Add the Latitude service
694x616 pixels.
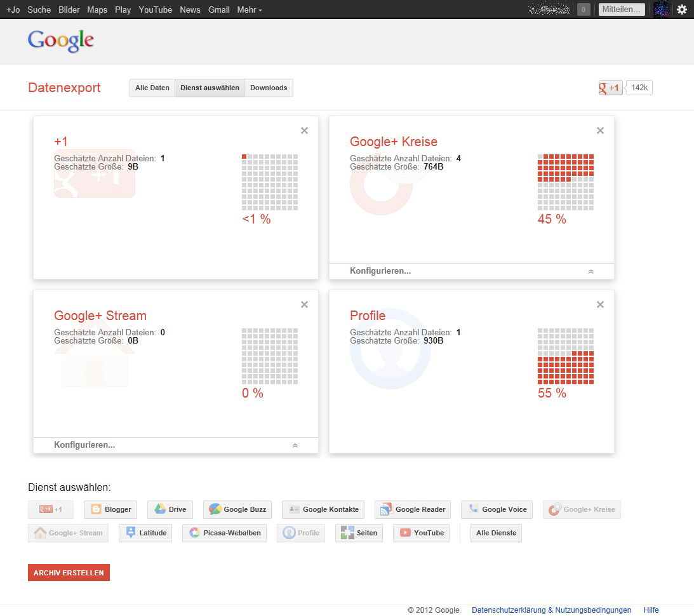point(145,533)
